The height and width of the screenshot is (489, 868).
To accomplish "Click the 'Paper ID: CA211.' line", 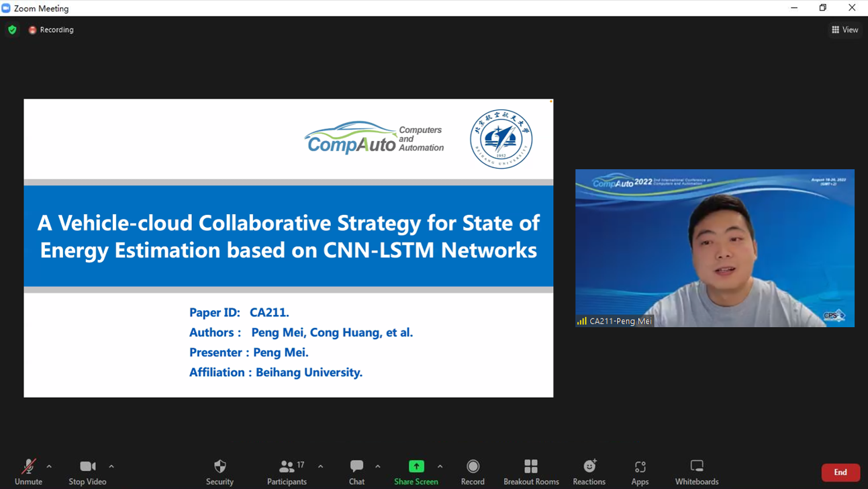I will (239, 312).
